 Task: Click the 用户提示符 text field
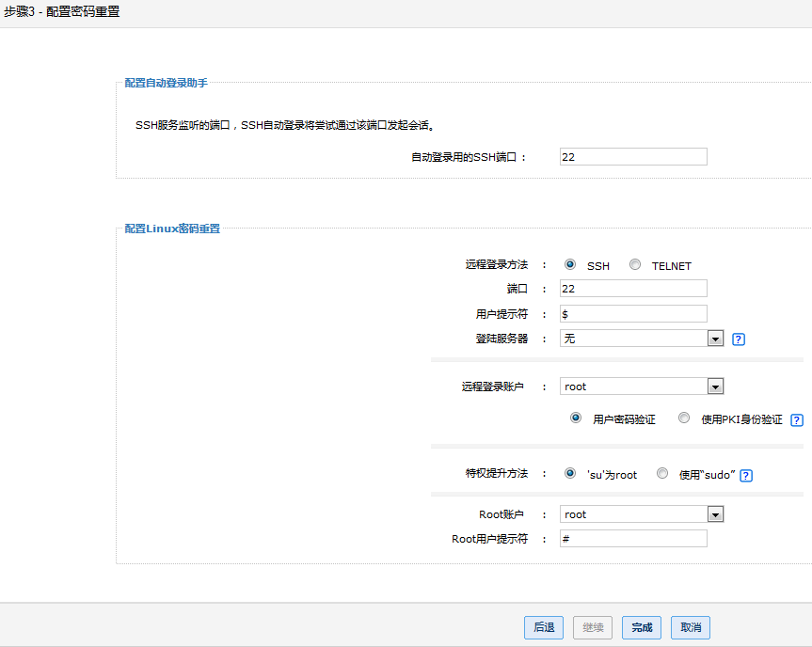pyautogui.click(x=632, y=314)
